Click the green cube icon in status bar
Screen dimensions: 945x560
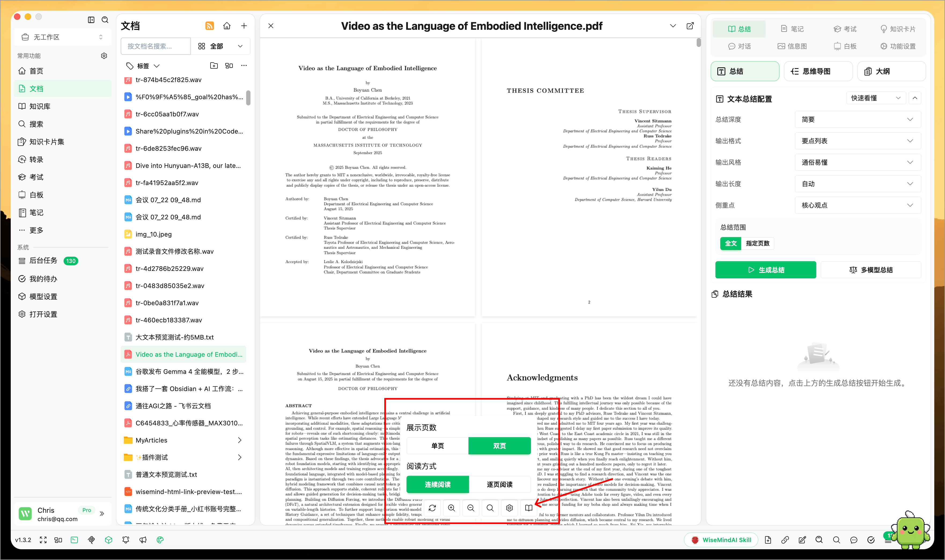click(109, 540)
